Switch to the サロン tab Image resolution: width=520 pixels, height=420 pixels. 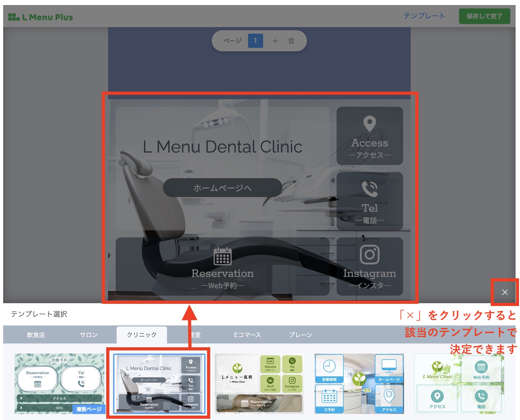[x=89, y=335]
